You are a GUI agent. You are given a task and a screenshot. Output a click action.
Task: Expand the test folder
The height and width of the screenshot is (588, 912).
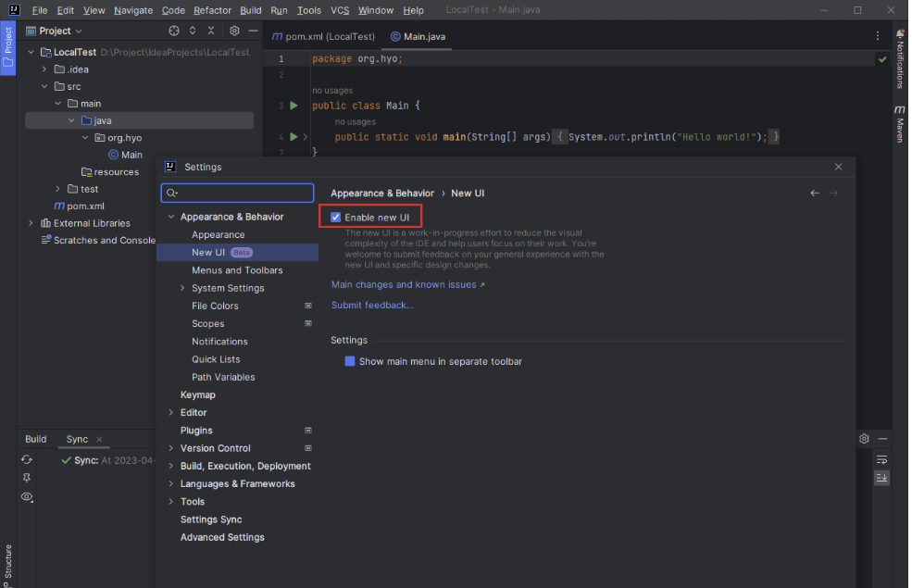(x=57, y=189)
